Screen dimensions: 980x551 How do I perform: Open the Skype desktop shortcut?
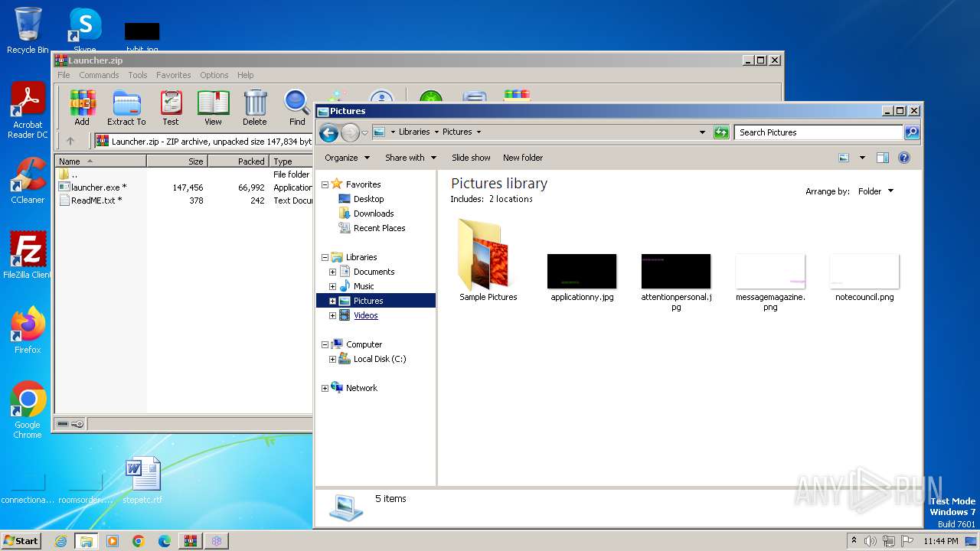(84, 31)
